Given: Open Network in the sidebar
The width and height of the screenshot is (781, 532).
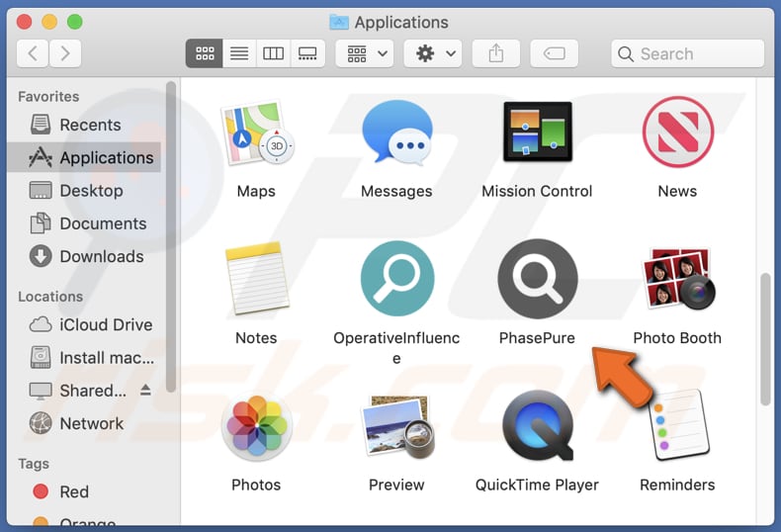Looking at the screenshot, I should click(84, 423).
